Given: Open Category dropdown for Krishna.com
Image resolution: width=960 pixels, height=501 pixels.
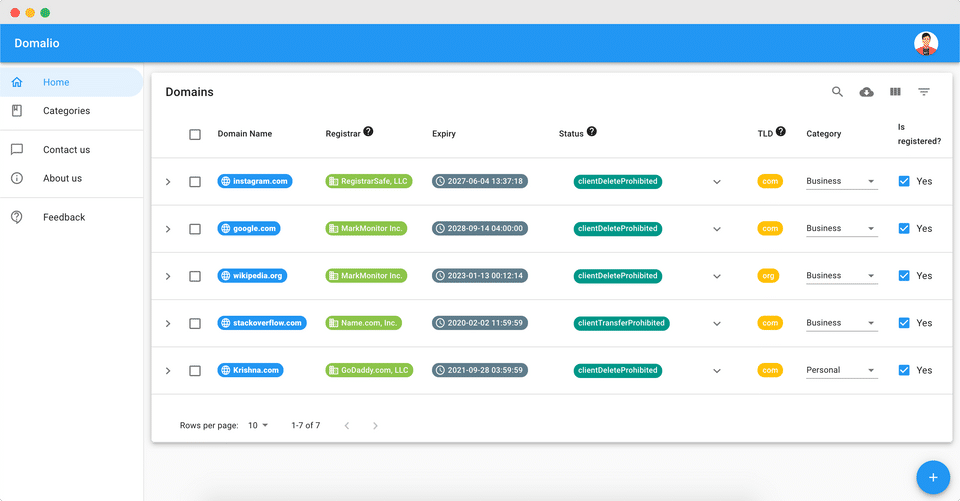Looking at the screenshot, I should point(842,370).
